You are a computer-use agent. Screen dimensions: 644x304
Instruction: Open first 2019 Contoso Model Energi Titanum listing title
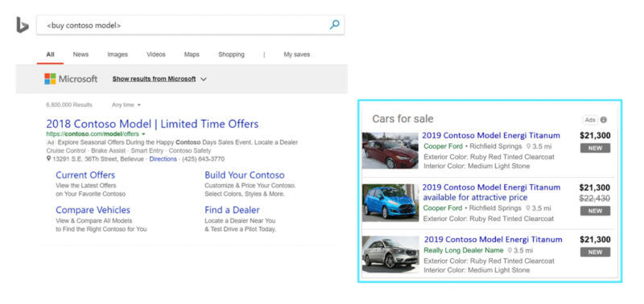[x=491, y=135]
